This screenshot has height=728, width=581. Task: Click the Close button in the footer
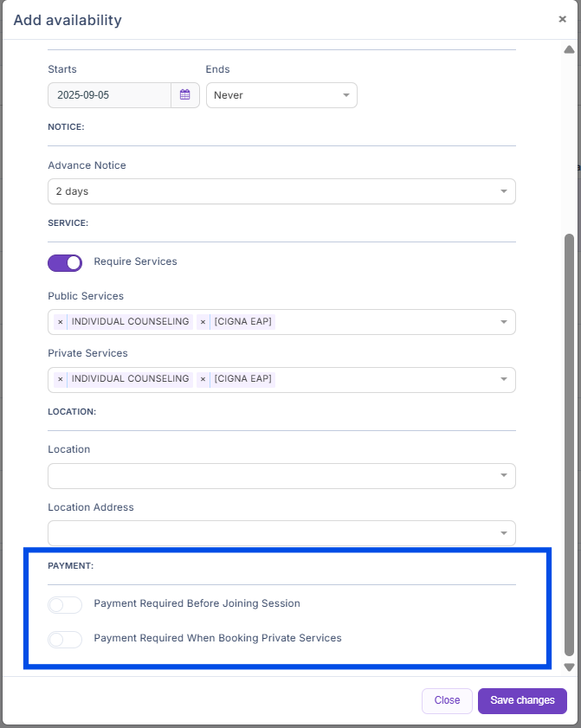coord(447,700)
